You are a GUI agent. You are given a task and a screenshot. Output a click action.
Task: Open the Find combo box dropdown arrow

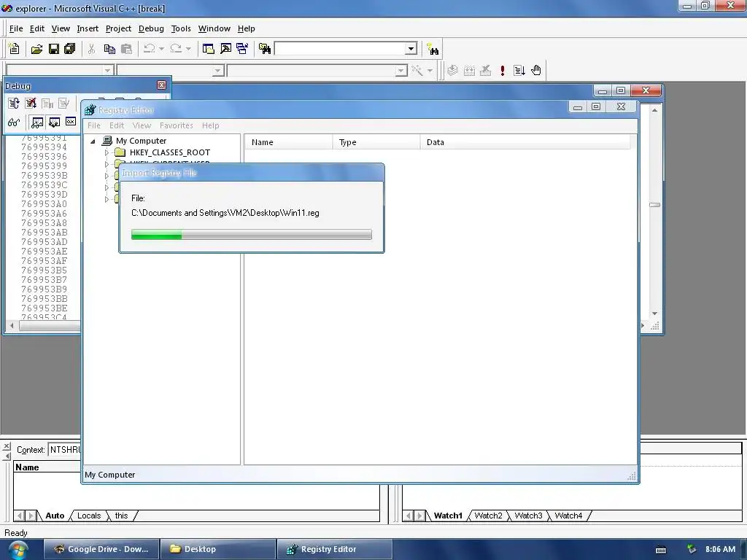tap(411, 49)
